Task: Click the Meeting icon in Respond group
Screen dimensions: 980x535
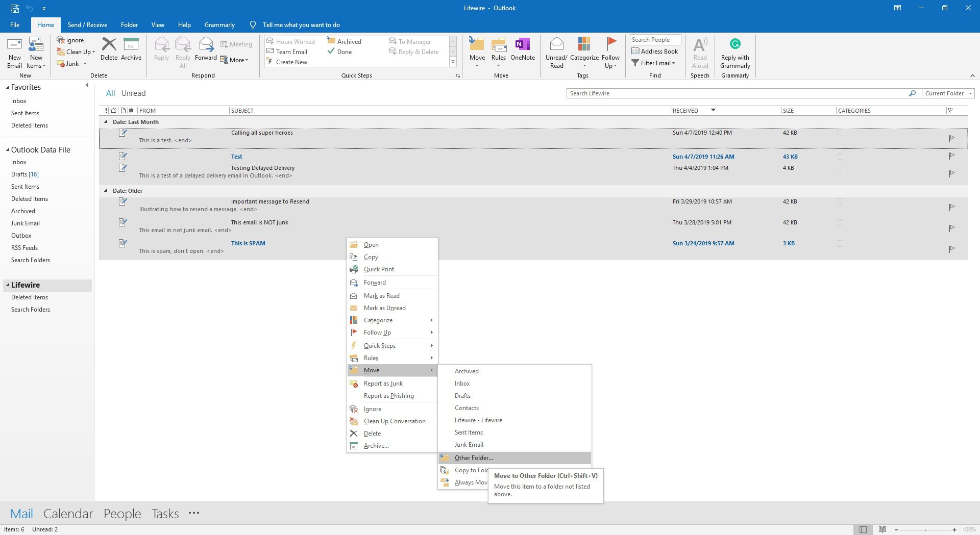Action: coord(224,44)
